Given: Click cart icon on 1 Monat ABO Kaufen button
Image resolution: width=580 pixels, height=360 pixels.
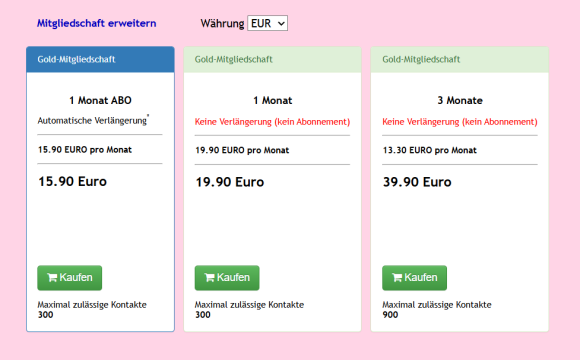Looking at the screenshot, I should (x=52, y=277).
